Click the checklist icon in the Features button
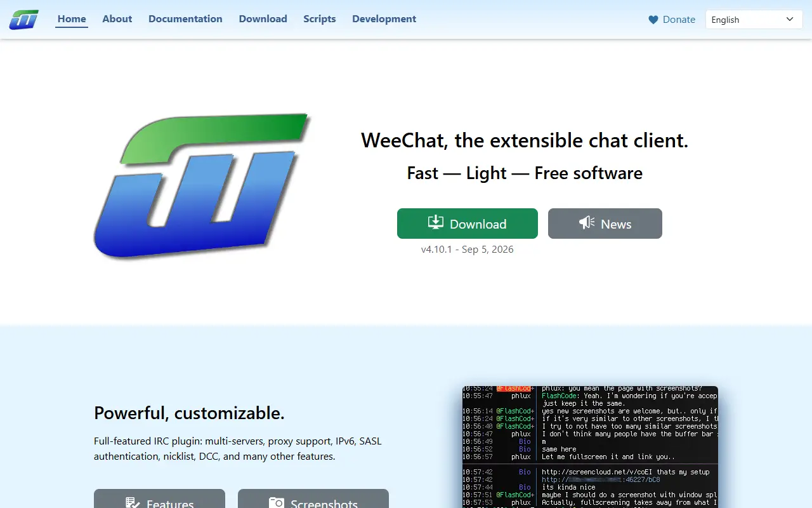Screen dimensions: 812x508 pyautogui.click(x=133, y=503)
